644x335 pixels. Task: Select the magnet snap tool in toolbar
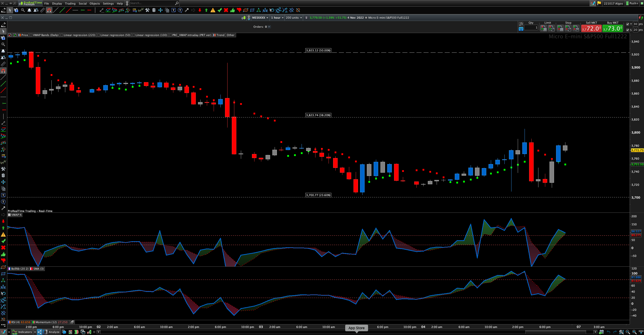[49, 10]
